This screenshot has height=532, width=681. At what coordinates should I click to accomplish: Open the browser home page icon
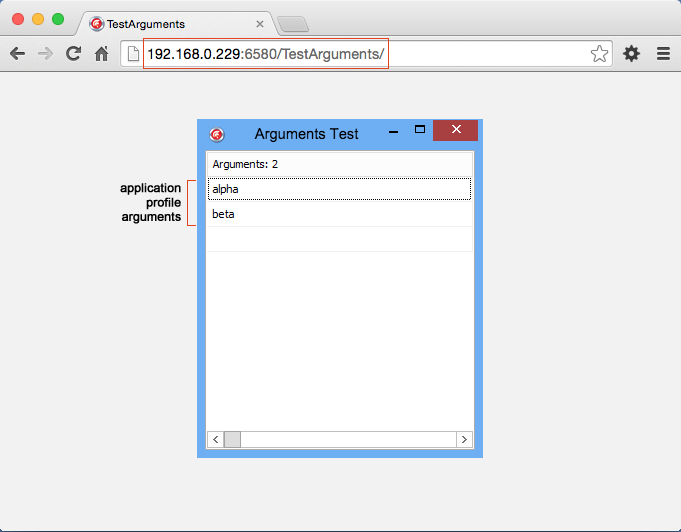click(x=102, y=54)
